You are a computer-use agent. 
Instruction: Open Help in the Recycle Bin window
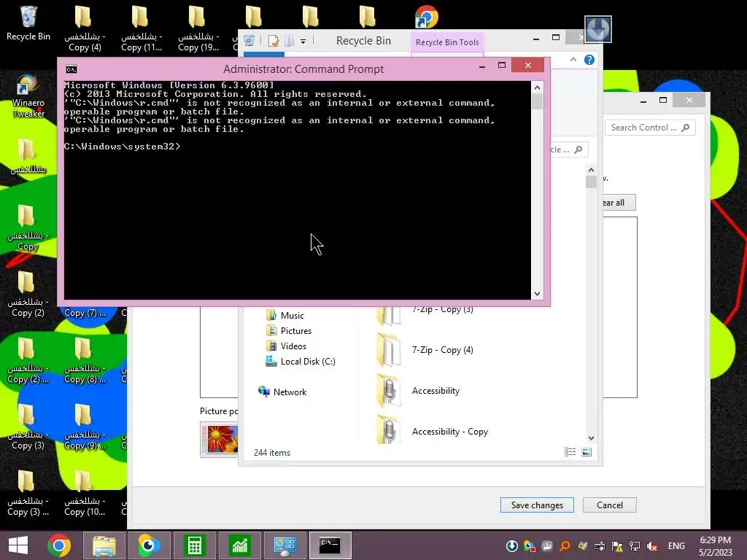click(x=589, y=60)
